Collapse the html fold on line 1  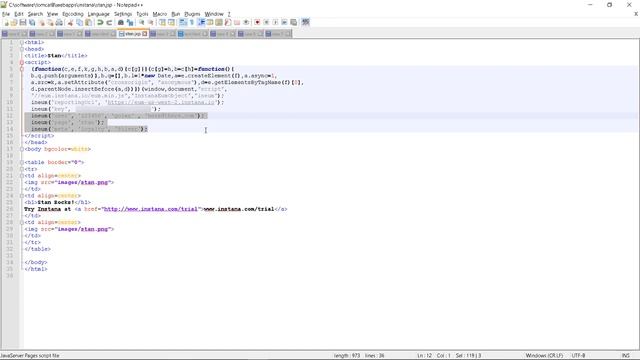pyautogui.click(x=22, y=42)
